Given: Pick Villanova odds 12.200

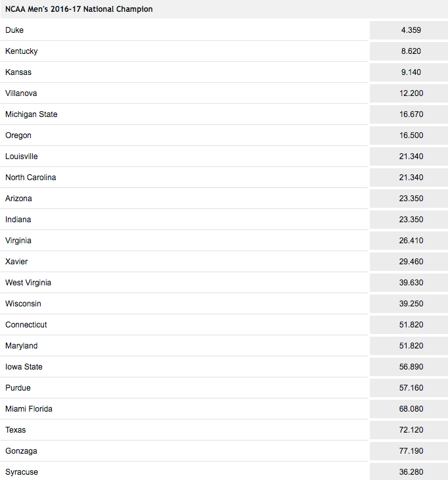Looking at the screenshot, I should click(409, 93).
